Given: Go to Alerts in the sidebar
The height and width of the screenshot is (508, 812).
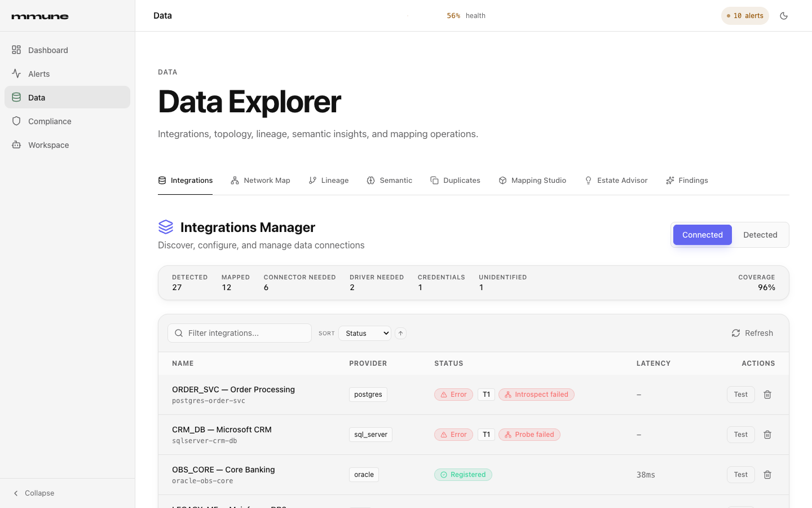Looking at the screenshot, I should [67, 74].
